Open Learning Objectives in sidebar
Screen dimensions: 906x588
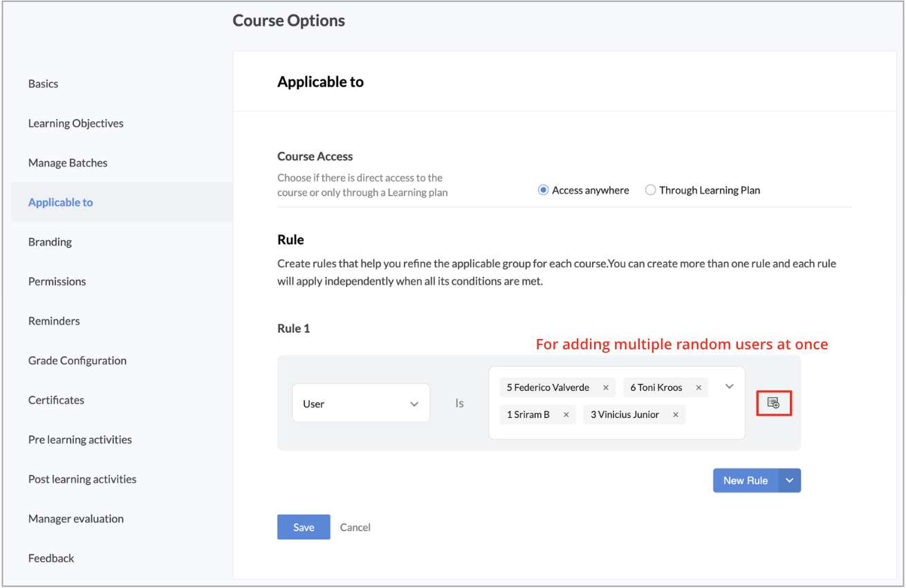tap(76, 123)
